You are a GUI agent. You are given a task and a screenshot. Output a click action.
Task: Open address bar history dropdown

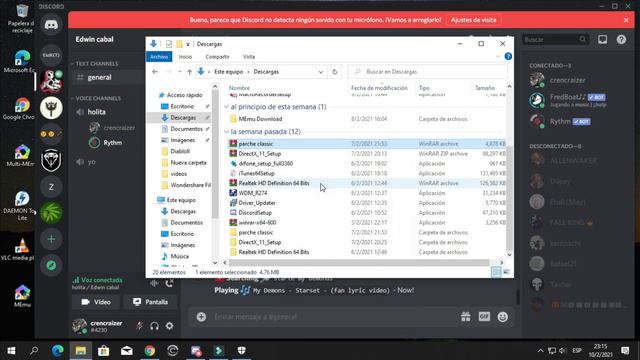(321, 72)
